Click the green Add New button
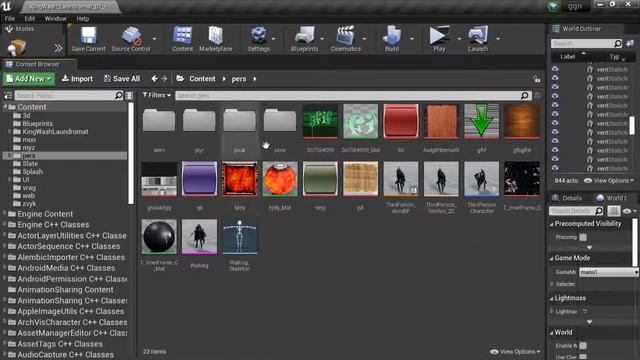The height and width of the screenshot is (360, 640). tap(29, 79)
